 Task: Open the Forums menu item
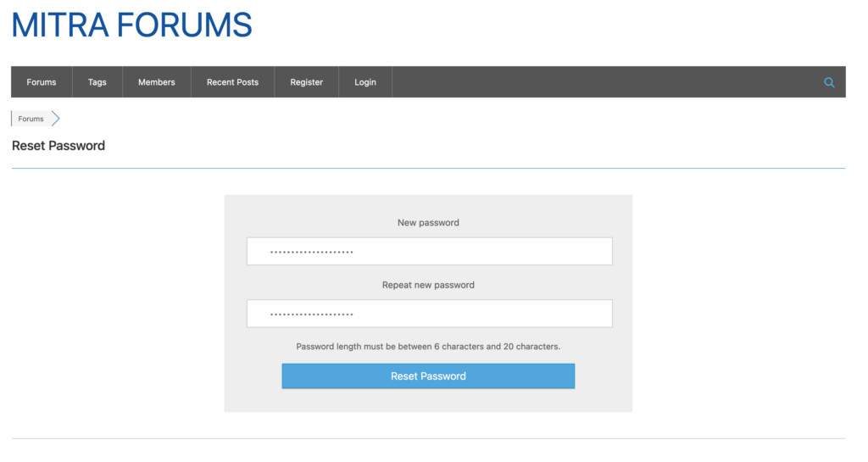click(42, 82)
